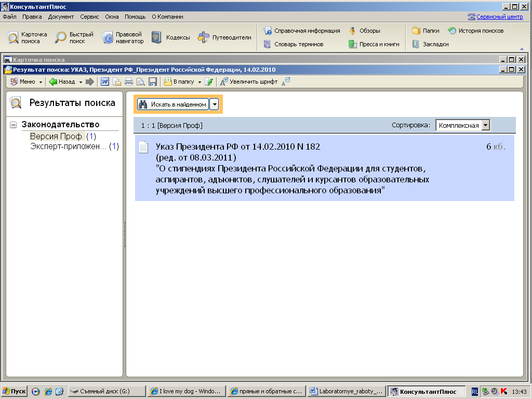This screenshot has width=532, height=399.
Task: Collapse the Законодательство tree node
Action: tap(13, 125)
